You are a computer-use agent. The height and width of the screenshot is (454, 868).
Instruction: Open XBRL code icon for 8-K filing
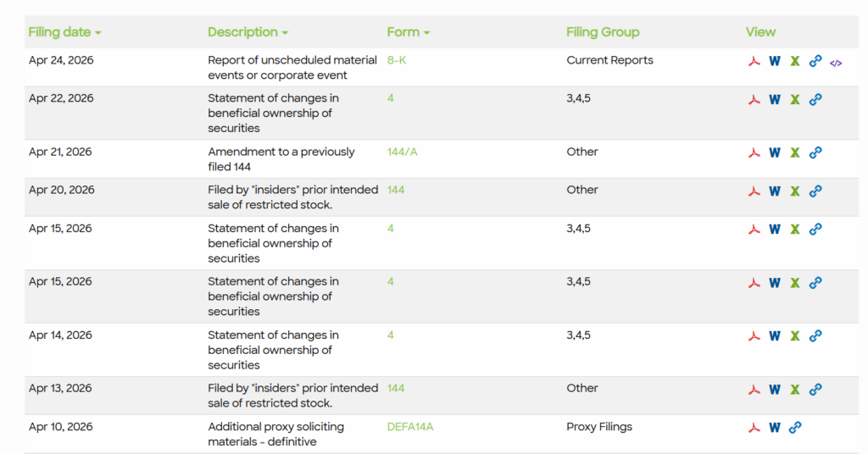[836, 63]
